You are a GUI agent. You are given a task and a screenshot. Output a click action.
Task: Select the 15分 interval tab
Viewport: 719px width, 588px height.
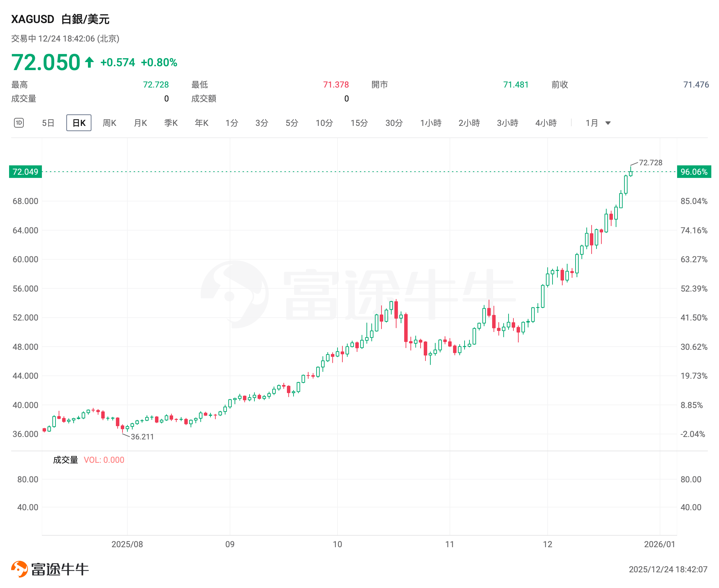[x=359, y=123]
